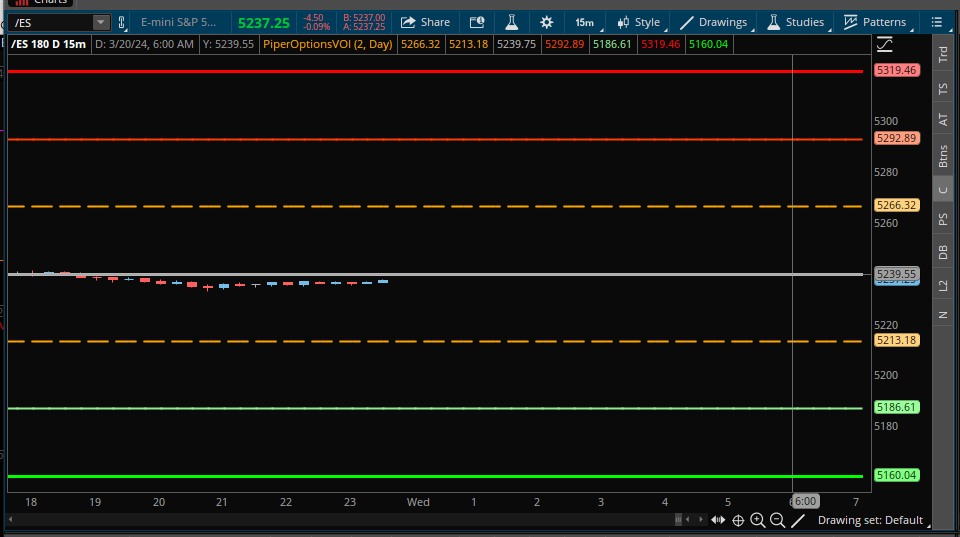Click the scrollbar right step arrow
The width and height of the screenshot is (960, 537).
701,520
